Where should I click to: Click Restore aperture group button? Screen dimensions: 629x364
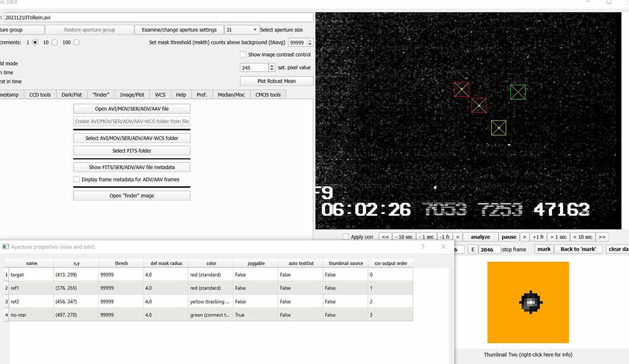coord(90,29)
